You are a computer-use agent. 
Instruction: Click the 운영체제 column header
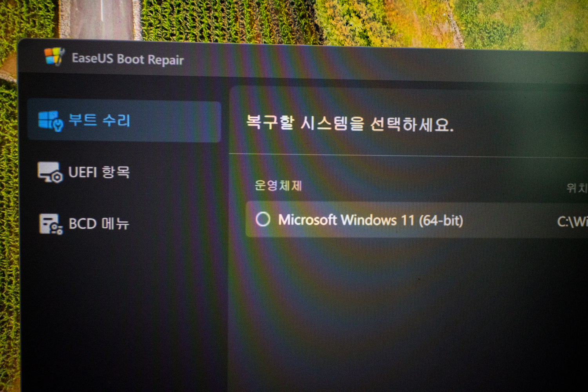coord(278,185)
